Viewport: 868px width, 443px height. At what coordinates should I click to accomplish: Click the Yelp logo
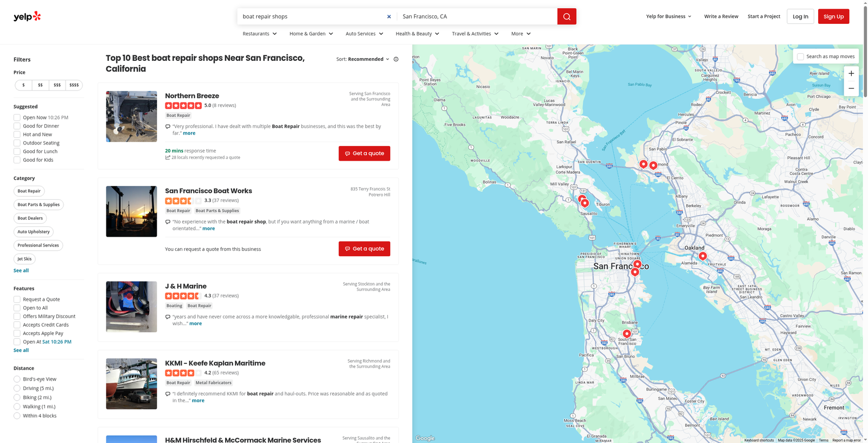tap(27, 16)
